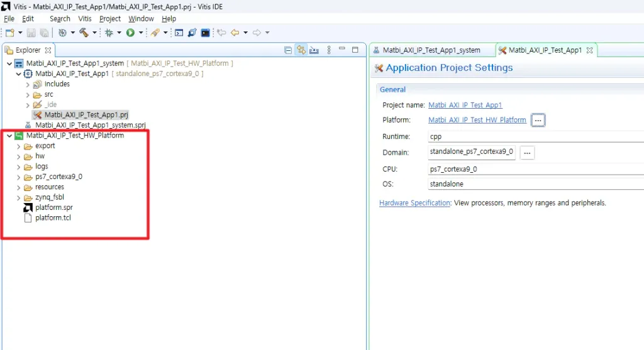Collapse the Matbi_AXI_IP_Test_App1_system tree node
Image resolution: width=644 pixels, height=350 pixels.
pyautogui.click(x=9, y=63)
